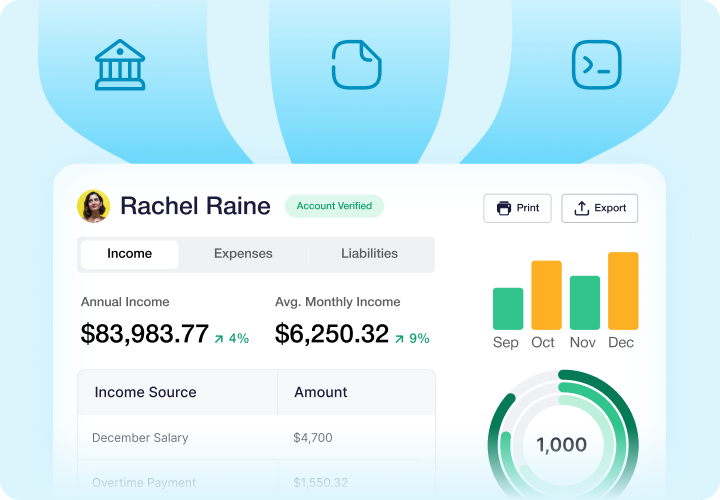Click the Sep month label

pyautogui.click(x=506, y=343)
